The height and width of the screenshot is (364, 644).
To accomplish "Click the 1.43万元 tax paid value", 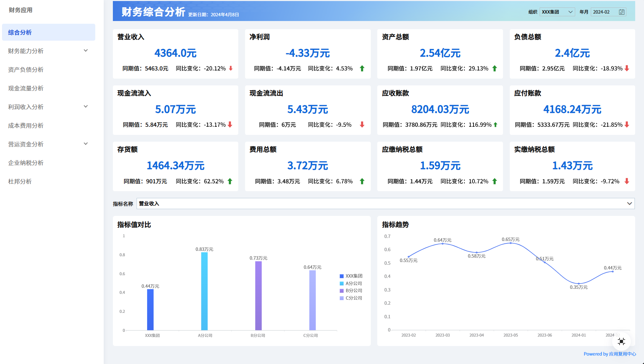I will pos(572,166).
